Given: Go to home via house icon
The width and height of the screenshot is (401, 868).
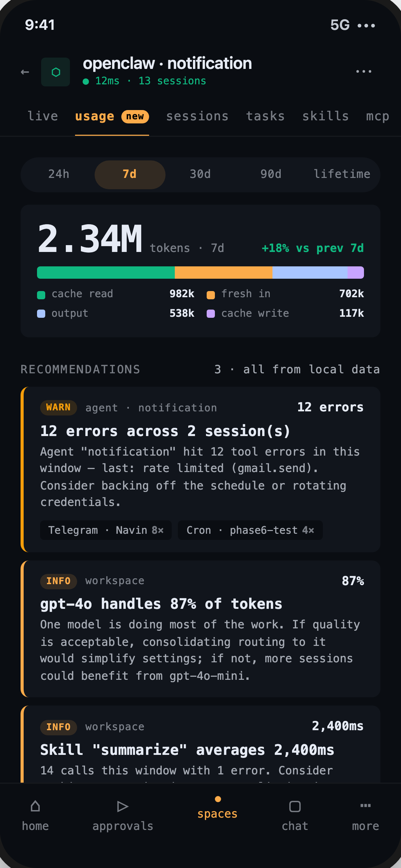Looking at the screenshot, I should pyautogui.click(x=35, y=806).
